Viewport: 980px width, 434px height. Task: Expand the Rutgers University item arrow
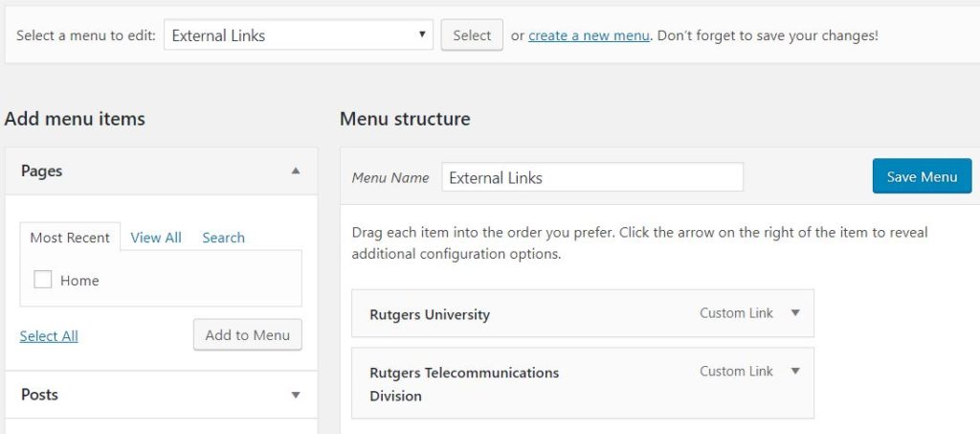(x=795, y=312)
